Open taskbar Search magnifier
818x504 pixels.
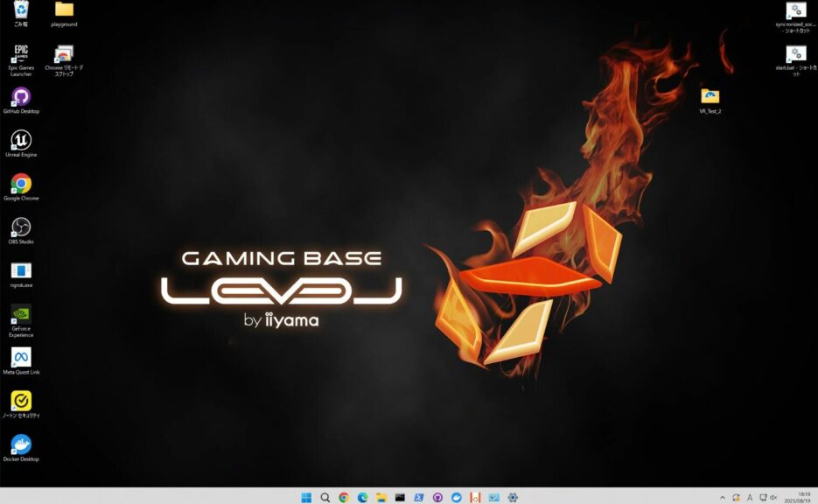pos(325,497)
